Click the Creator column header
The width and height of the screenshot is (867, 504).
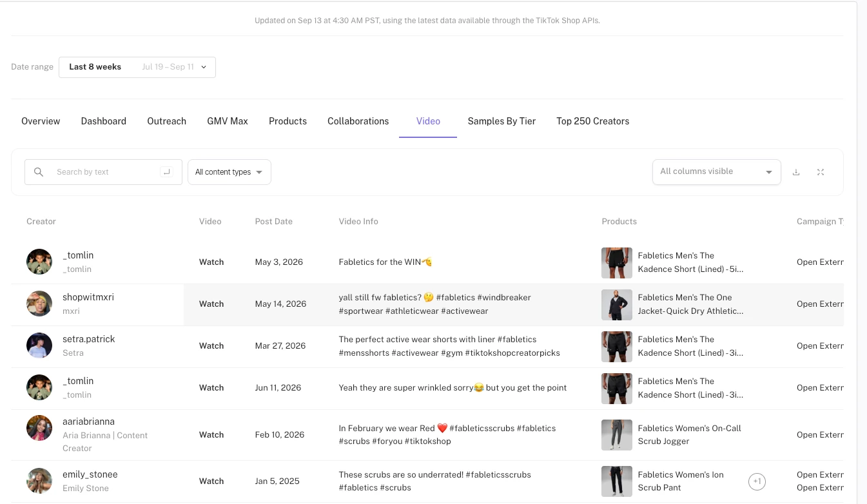(41, 222)
